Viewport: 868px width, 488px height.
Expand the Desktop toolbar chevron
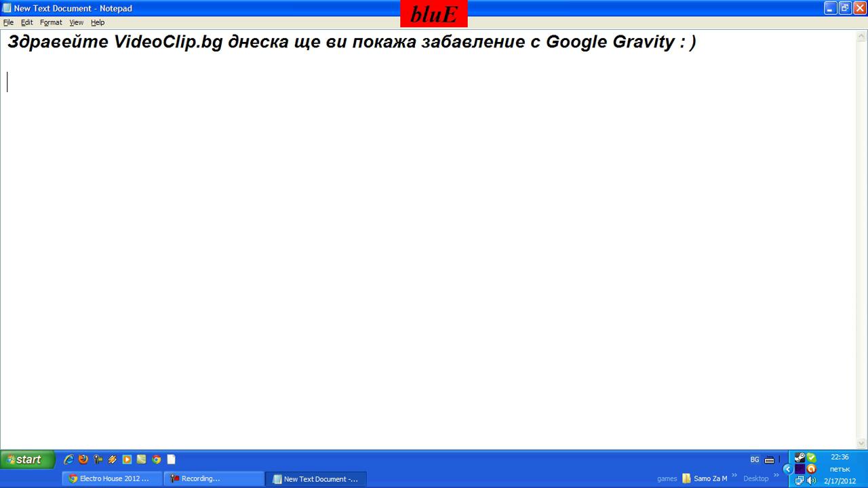coord(776,475)
